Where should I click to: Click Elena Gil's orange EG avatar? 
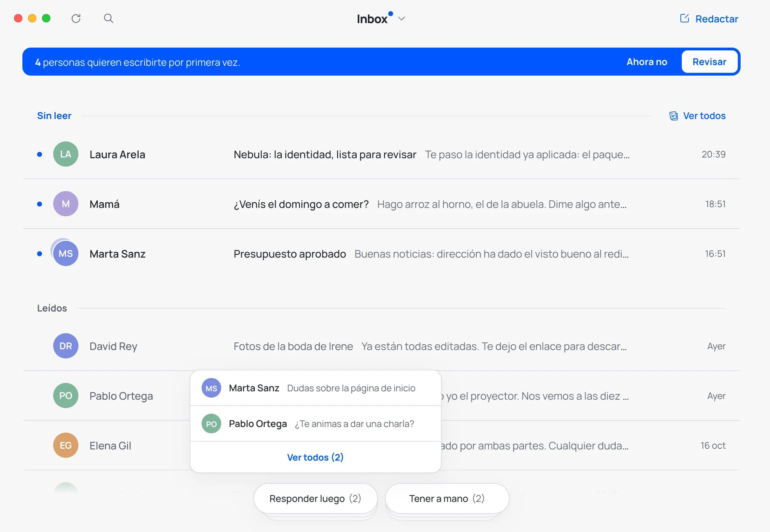coord(66,445)
